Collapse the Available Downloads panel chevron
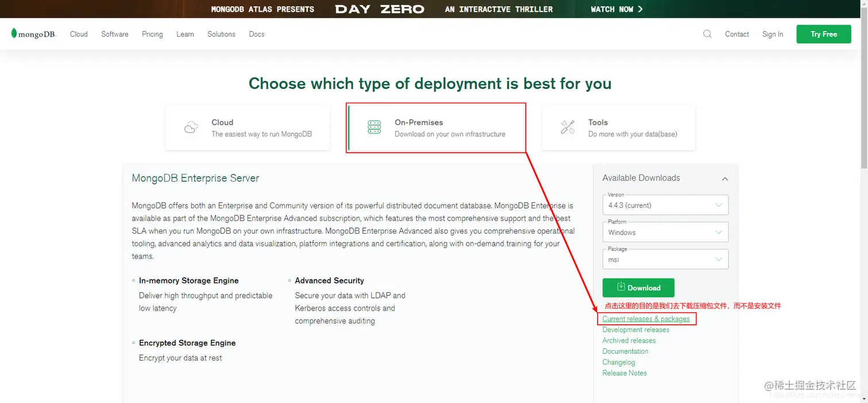The width and height of the screenshot is (868, 403). pos(725,179)
